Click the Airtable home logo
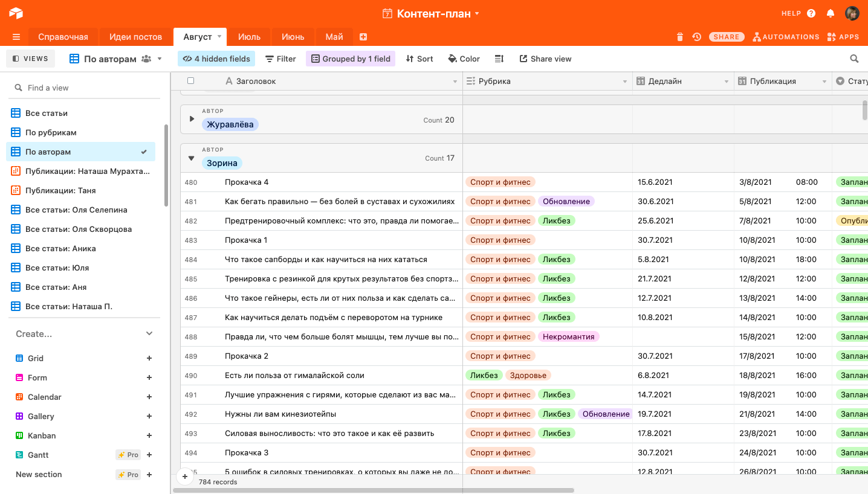The image size is (868, 494). (x=16, y=13)
